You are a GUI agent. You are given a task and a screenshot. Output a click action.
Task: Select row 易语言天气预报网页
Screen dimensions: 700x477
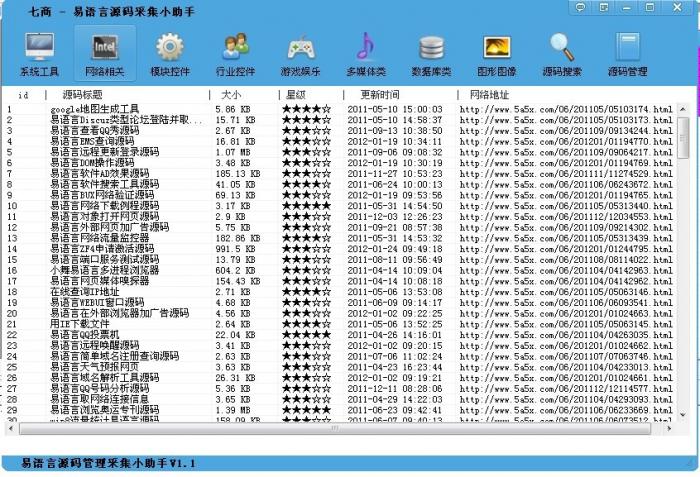point(339,367)
